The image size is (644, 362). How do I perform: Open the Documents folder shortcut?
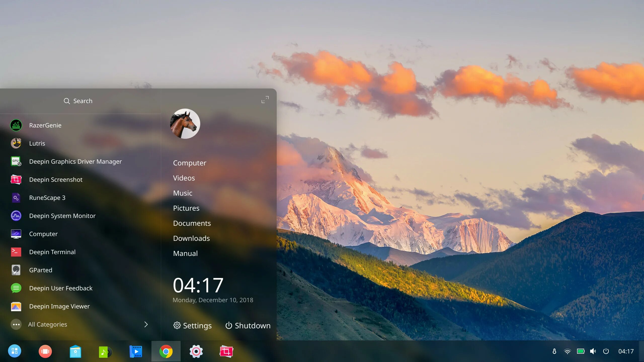click(192, 223)
